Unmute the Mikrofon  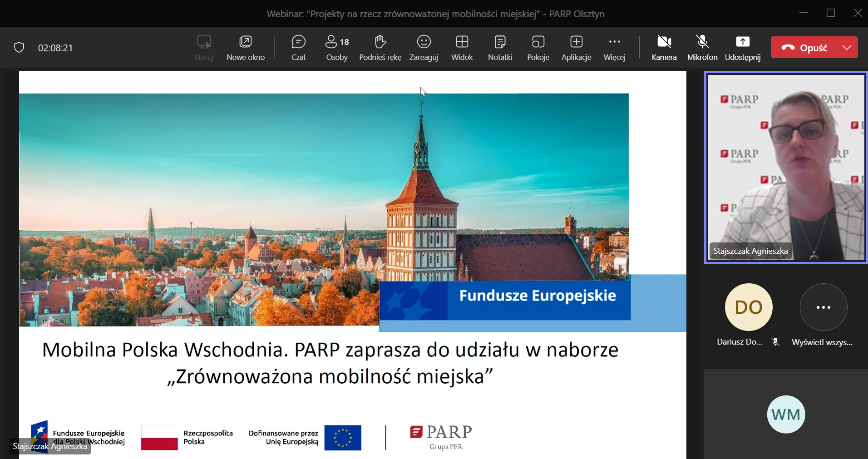pos(702,47)
